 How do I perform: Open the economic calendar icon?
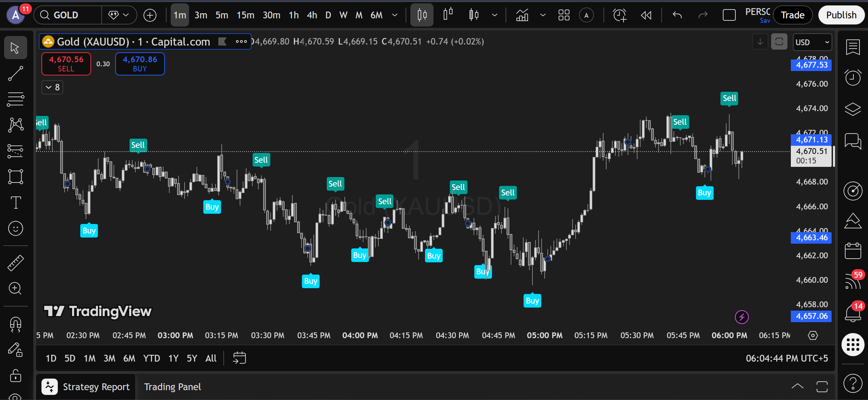point(853,251)
